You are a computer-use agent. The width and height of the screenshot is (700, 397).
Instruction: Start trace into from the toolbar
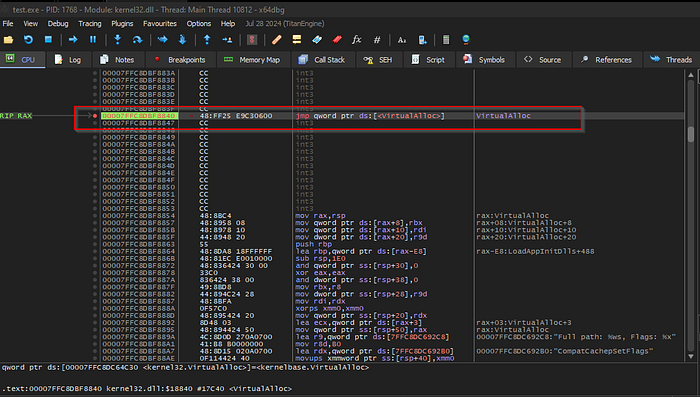(162, 40)
